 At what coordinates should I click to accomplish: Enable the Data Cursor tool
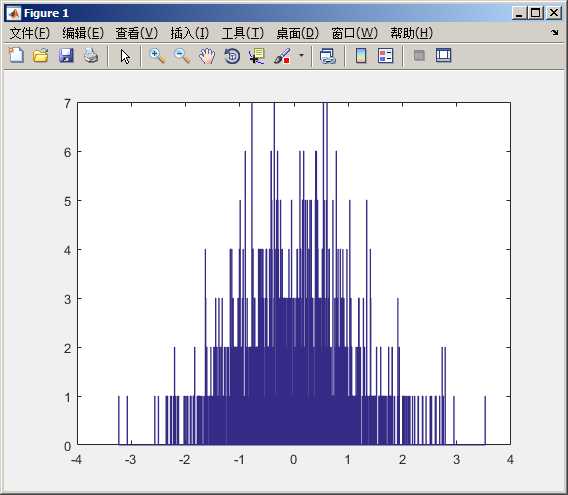(257, 56)
